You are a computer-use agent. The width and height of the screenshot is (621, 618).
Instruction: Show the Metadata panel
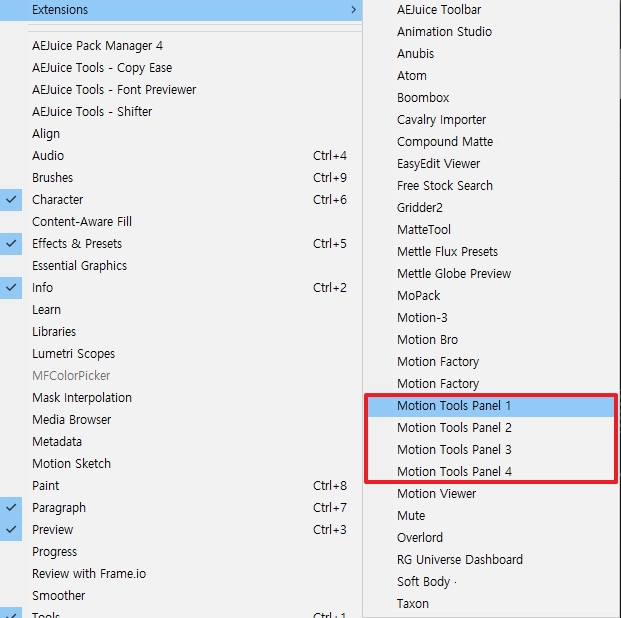click(x=57, y=442)
